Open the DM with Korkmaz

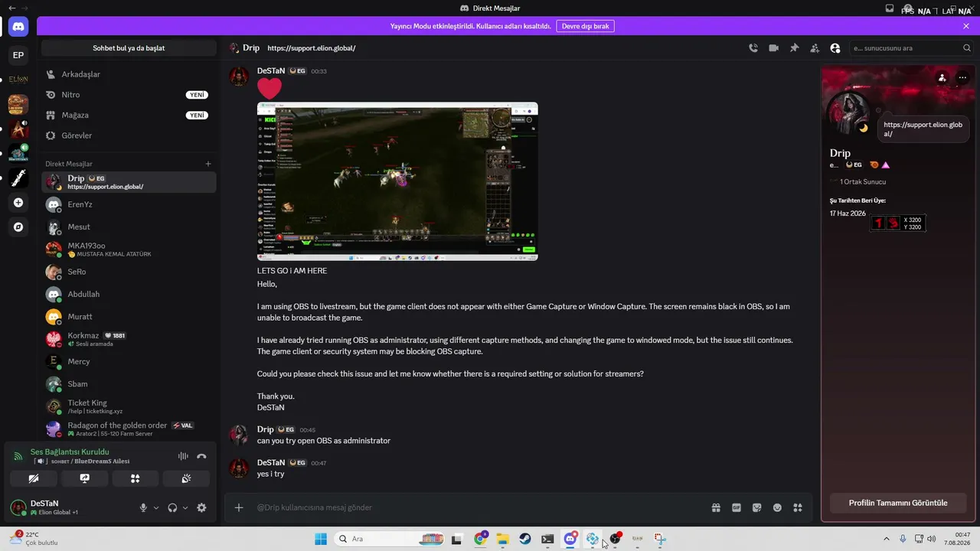(x=129, y=339)
